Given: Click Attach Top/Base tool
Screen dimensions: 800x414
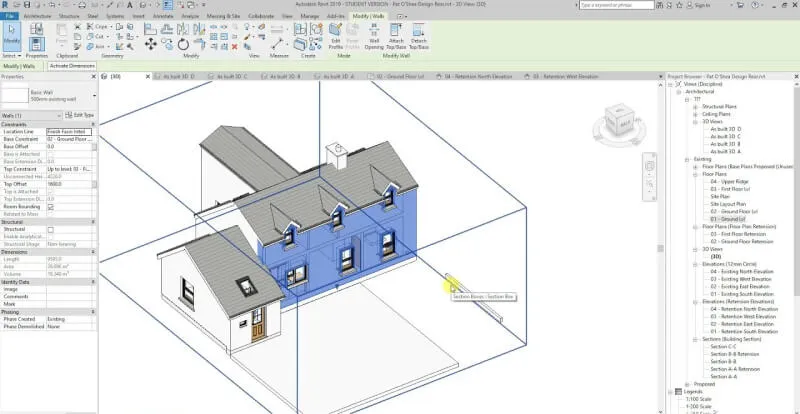Looking at the screenshot, I should pos(395,36).
